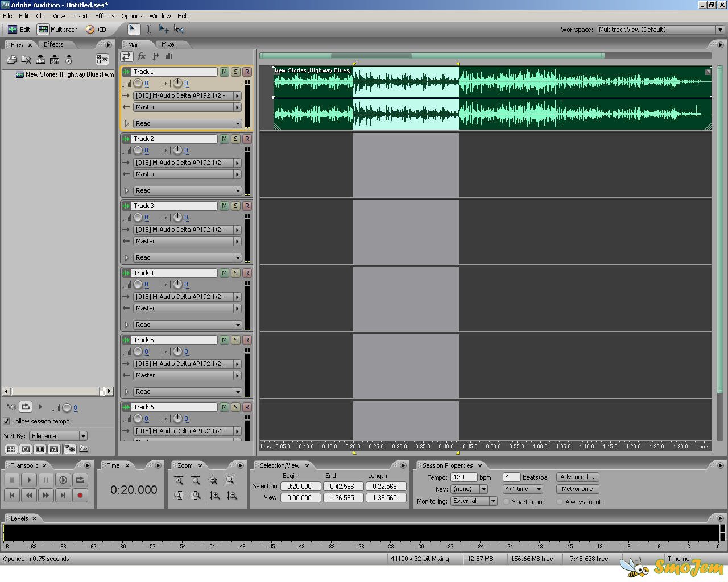Toggle Follow session tempo checkbox

7,421
